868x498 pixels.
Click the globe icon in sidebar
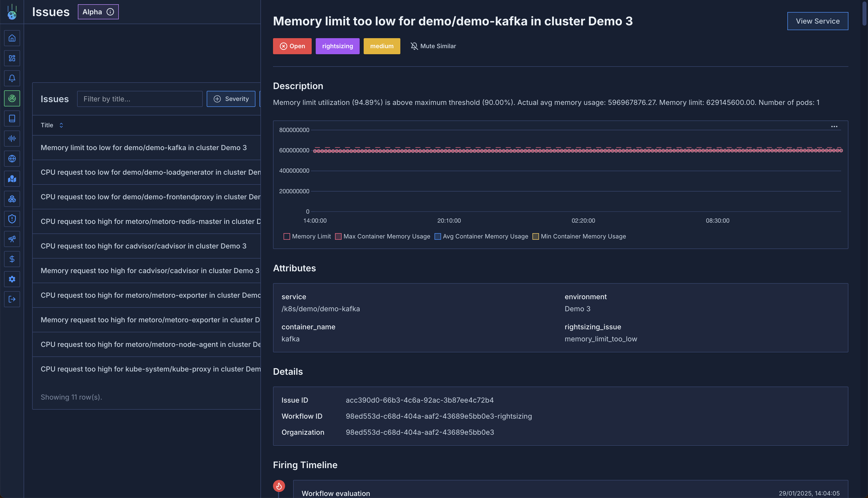click(12, 159)
